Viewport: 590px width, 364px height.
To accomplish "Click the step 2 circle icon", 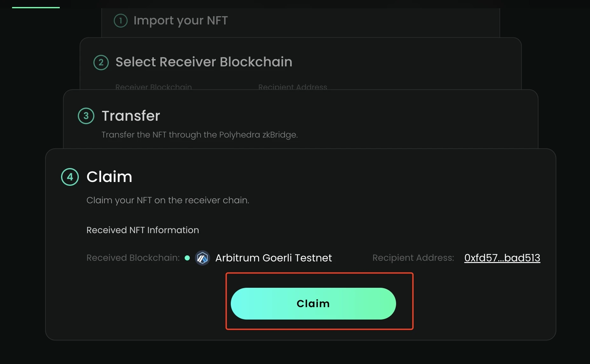I will coord(101,62).
